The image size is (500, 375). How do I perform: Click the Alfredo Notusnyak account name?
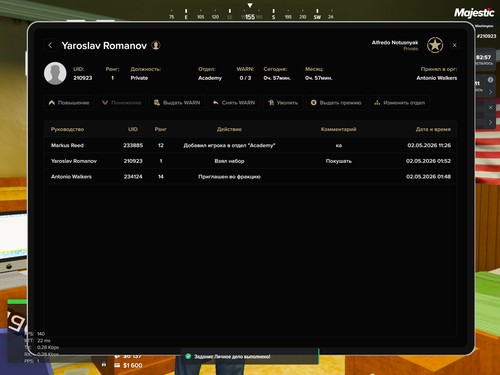(395, 43)
